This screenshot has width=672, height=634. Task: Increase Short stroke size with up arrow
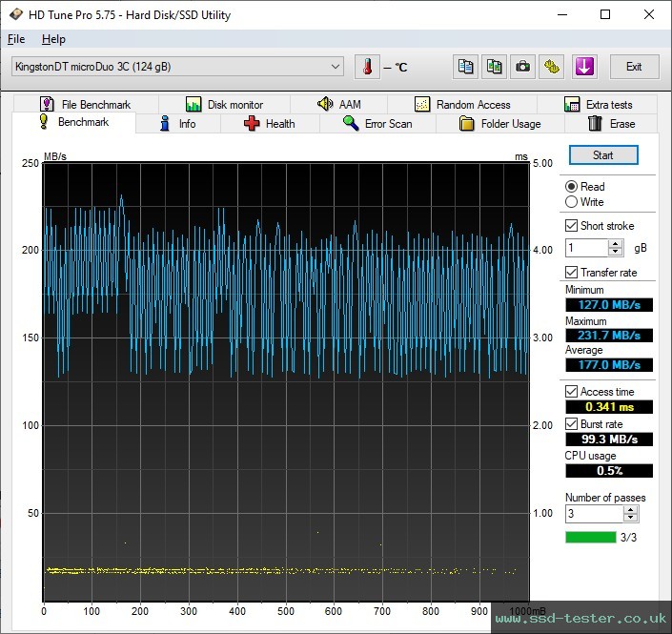[x=616, y=243]
